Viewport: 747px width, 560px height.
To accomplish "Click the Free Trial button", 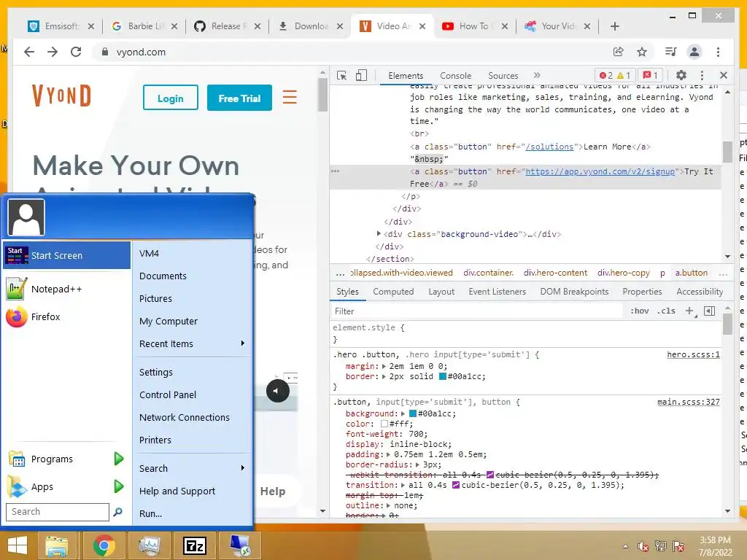I will (239, 98).
